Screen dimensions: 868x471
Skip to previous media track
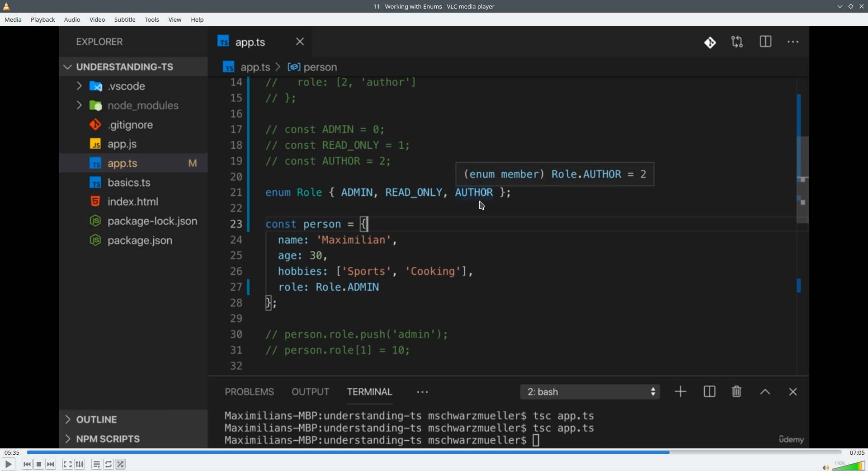[27, 464]
